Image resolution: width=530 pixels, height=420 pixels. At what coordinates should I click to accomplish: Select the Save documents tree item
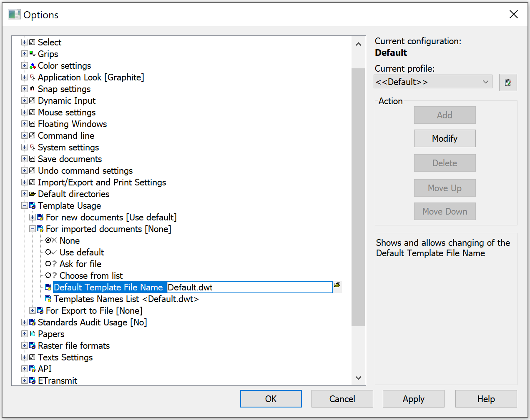pos(70,159)
